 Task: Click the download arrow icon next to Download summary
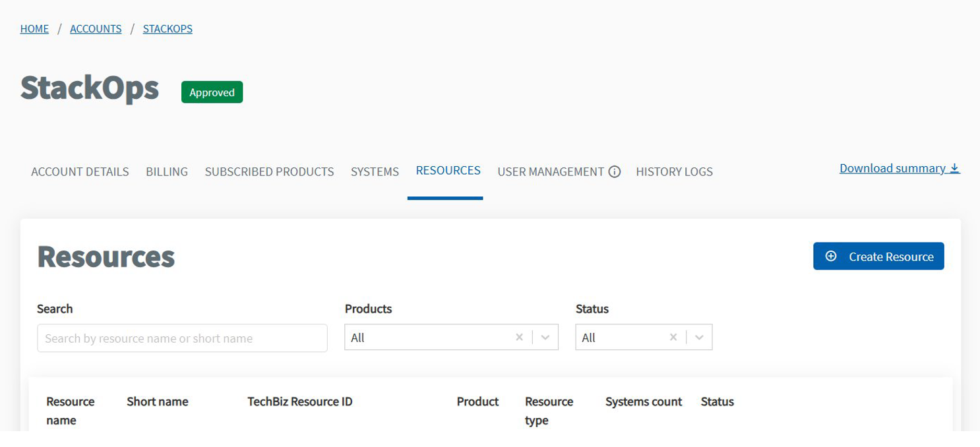[955, 167]
